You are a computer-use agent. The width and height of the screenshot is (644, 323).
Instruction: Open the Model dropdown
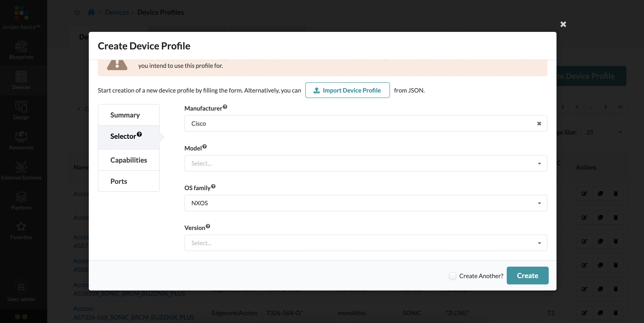point(366,163)
